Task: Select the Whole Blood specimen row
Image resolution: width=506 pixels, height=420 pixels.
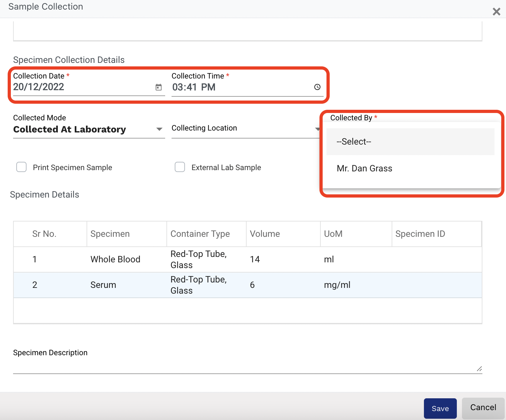Action: pyautogui.click(x=115, y=259)
